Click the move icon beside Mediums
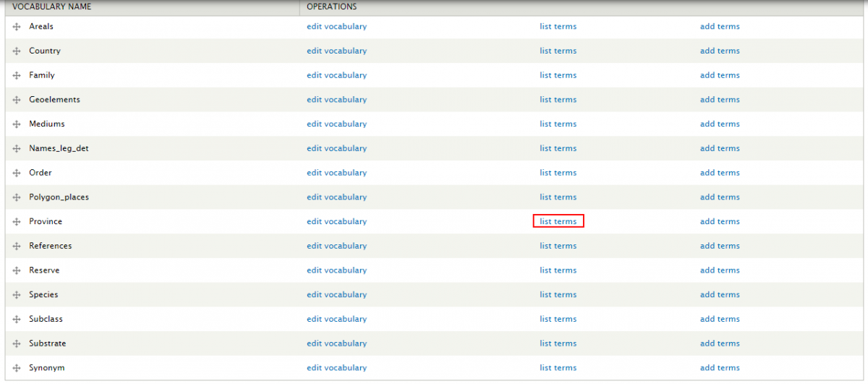Screen dimensions: 868x384 coord(17,124)
